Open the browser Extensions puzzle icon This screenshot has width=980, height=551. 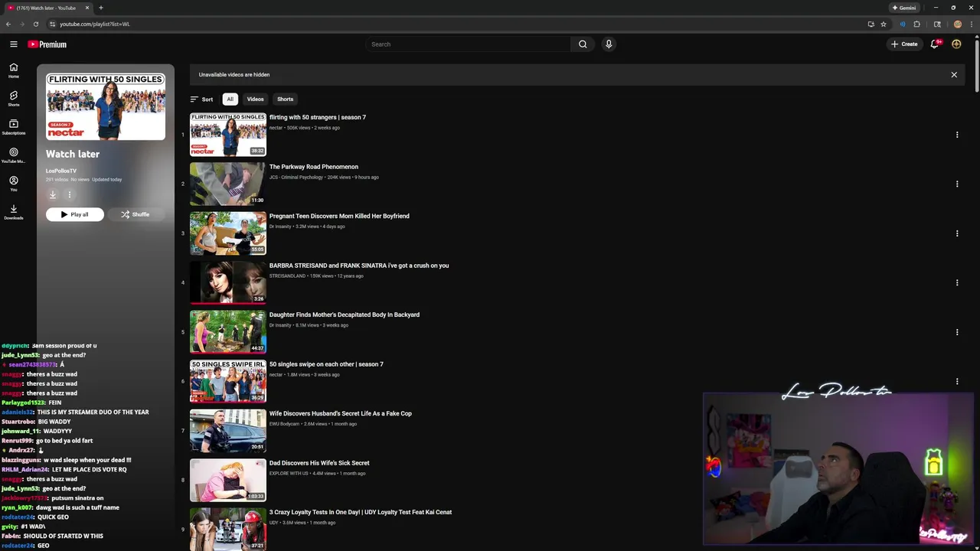click(916, 24)
